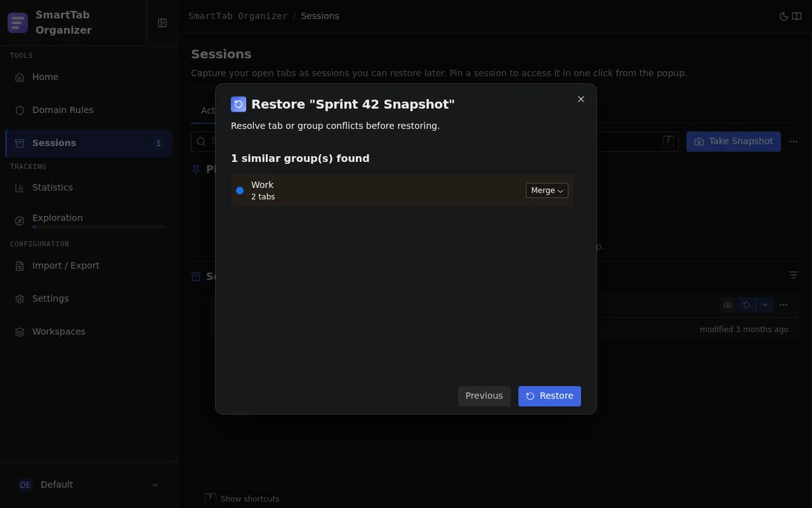Image resolution: width=812 pixels, height=508 pixels.
Task: Close the Restore dialog
Action: [581, 99]
